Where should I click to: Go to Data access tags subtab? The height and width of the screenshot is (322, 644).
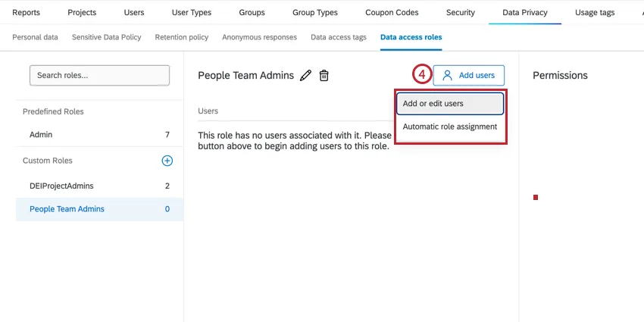(339, 37)
